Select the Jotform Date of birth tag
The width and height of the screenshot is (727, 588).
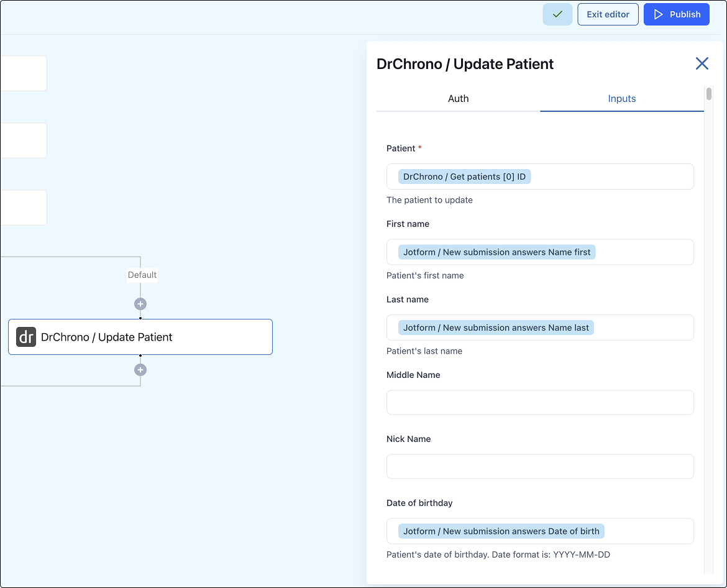coord(501,531)
